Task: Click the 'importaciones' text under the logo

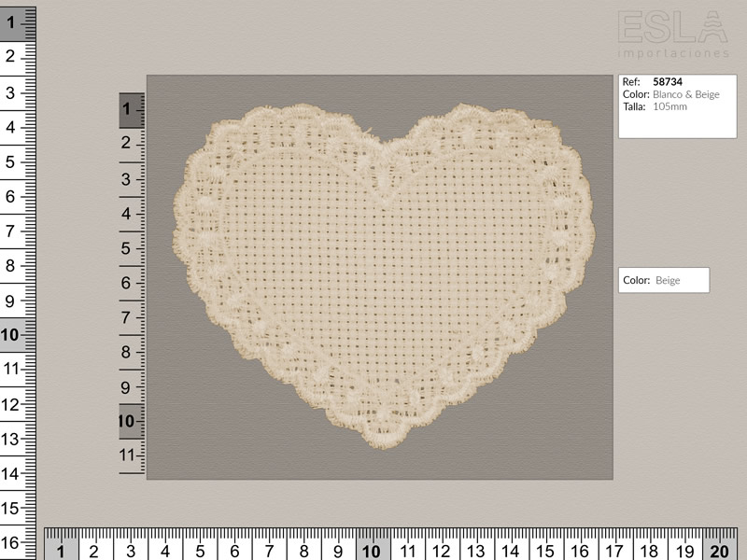Action: [x=673, y=53]
